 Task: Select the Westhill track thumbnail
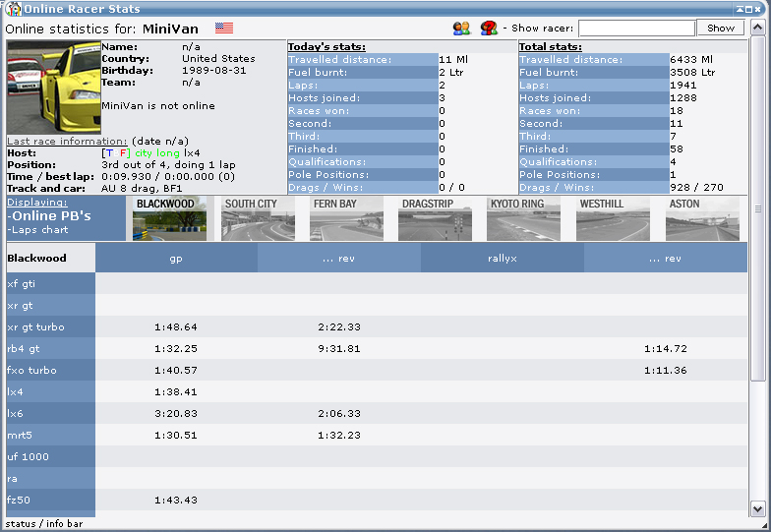614,218
